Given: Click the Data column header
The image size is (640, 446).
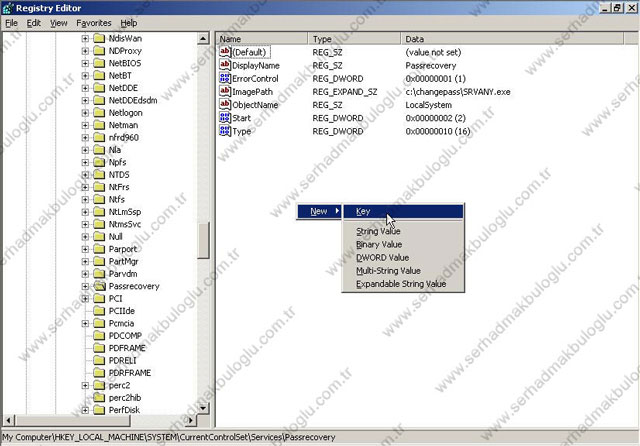Looking at the screenshot, I should [512, 39].
